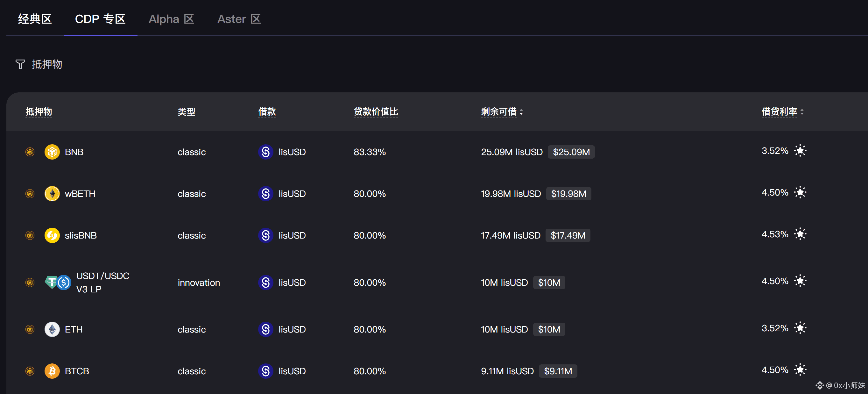Click the 贷款价值比 column header
The height and width of the screenshot is (394, 868).
[x=376, y=111]
